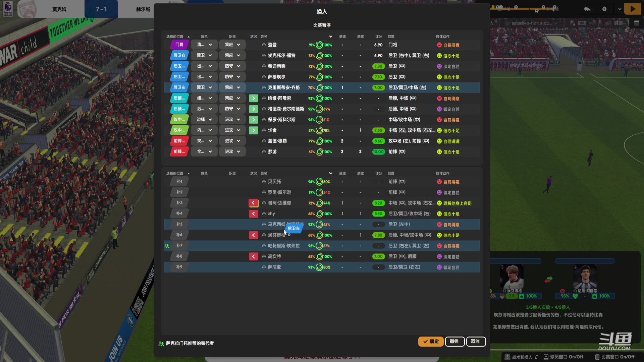Click player icon next to 贝贝托

[264, 181]
